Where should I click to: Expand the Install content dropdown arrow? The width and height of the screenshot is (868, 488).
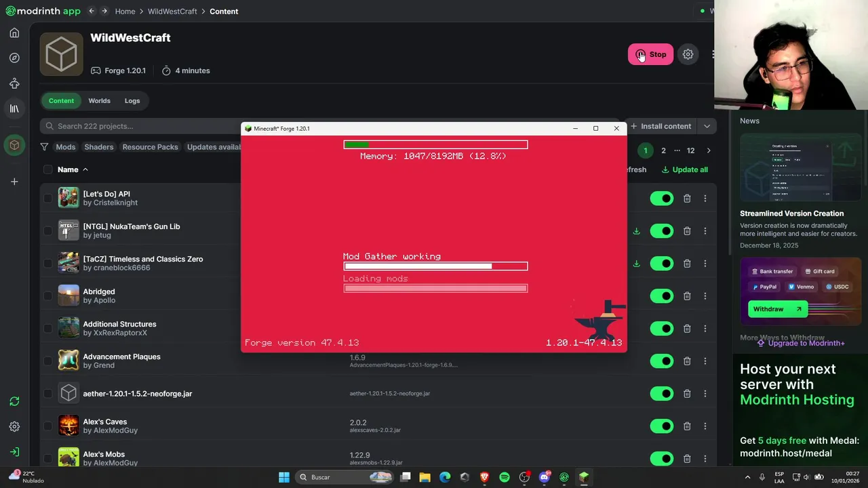707,126
